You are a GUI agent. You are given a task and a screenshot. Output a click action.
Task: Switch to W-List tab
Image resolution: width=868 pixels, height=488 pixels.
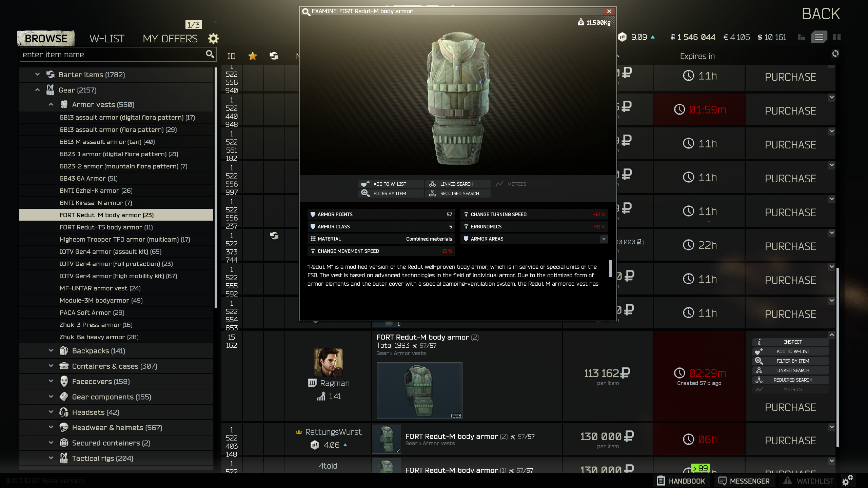107,39
